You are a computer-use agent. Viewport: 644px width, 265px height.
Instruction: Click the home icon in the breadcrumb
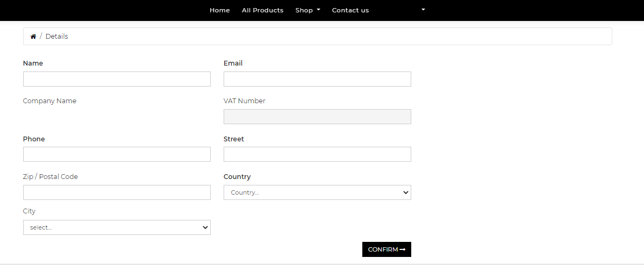coord(33,37)
